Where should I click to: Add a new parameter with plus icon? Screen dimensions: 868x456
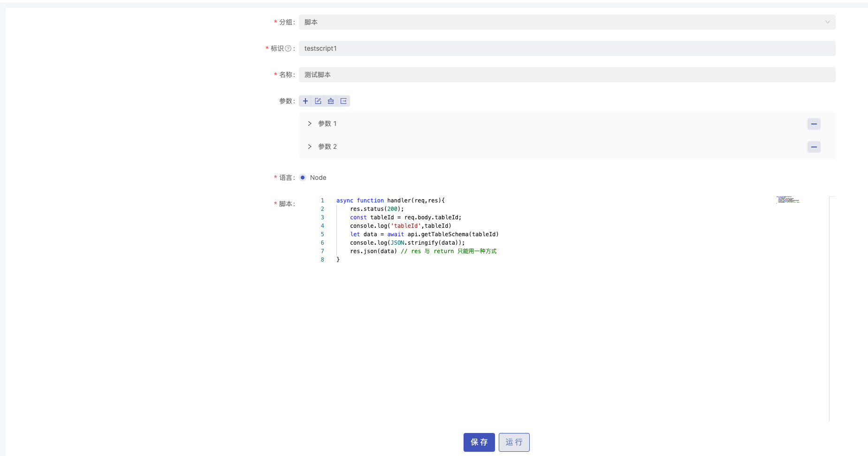point(305,101)
